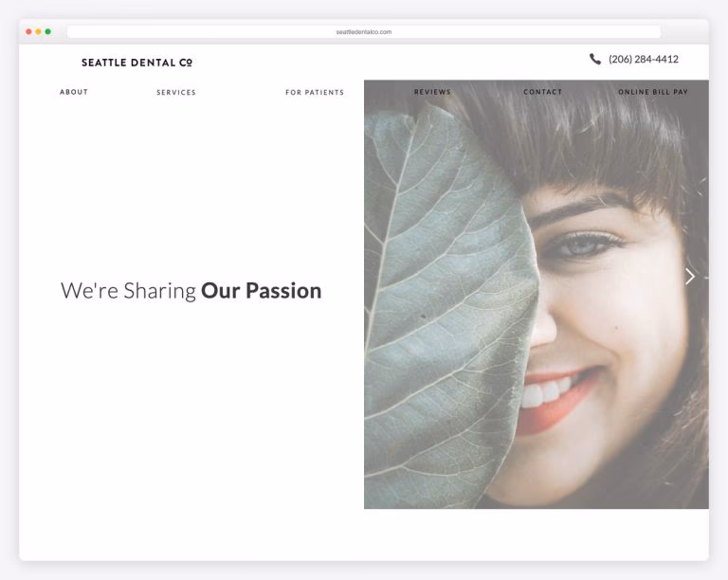Image resolution: width=728 pixels, height=580 pixels.
Task: Click the yellow minimize window dot
Action: tap(39, 31)
